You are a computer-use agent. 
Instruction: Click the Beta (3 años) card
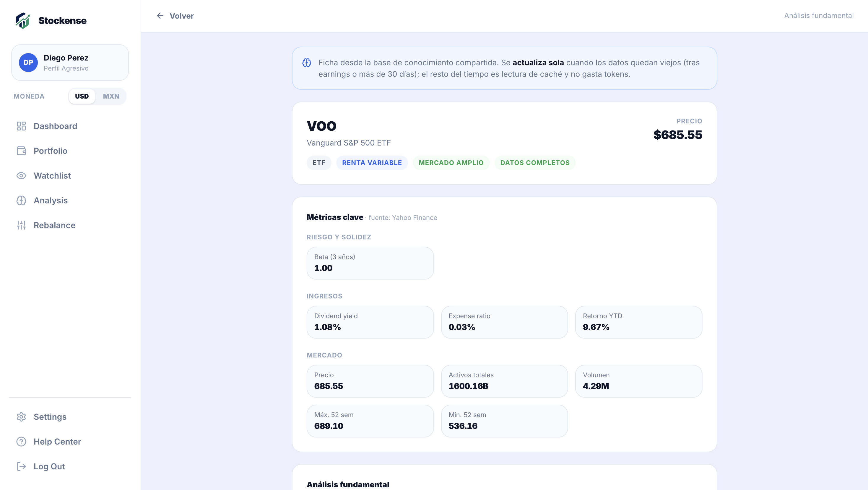coord(370,263)
